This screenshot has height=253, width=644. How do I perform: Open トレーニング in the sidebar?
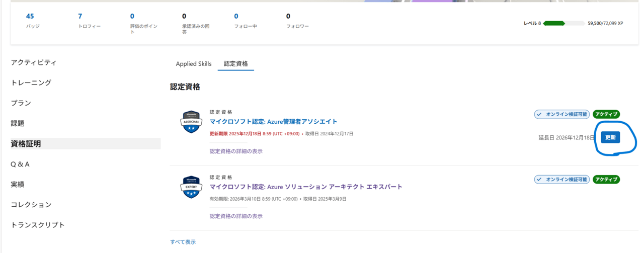point(31,82)
